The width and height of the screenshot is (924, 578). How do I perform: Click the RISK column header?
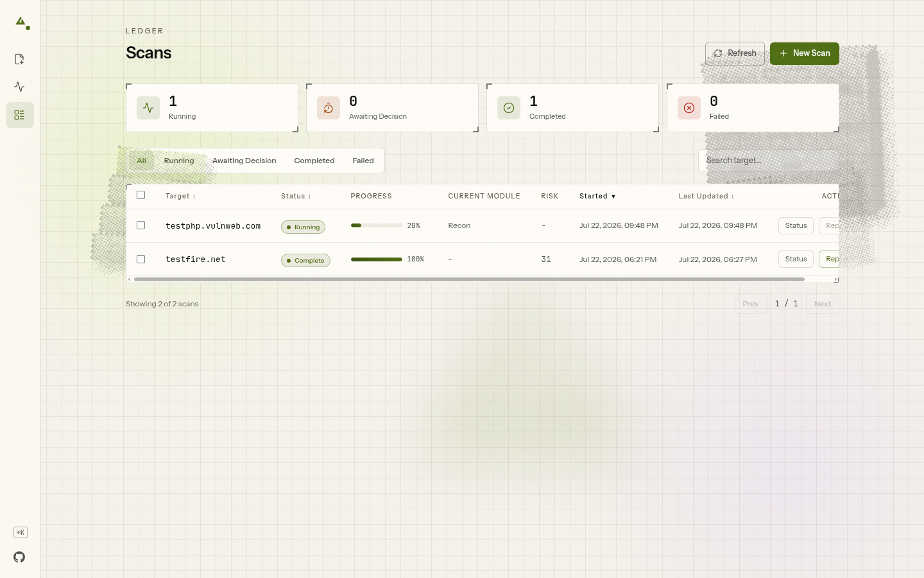(x=549, y=197)
